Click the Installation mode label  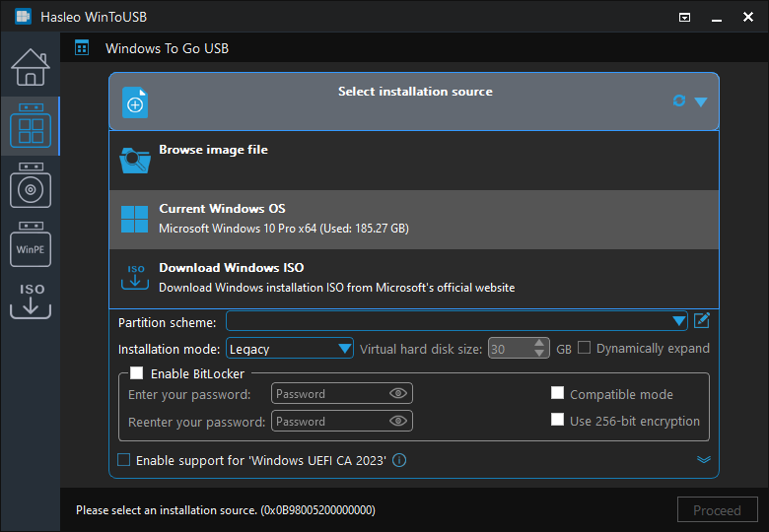coord(169,349)
